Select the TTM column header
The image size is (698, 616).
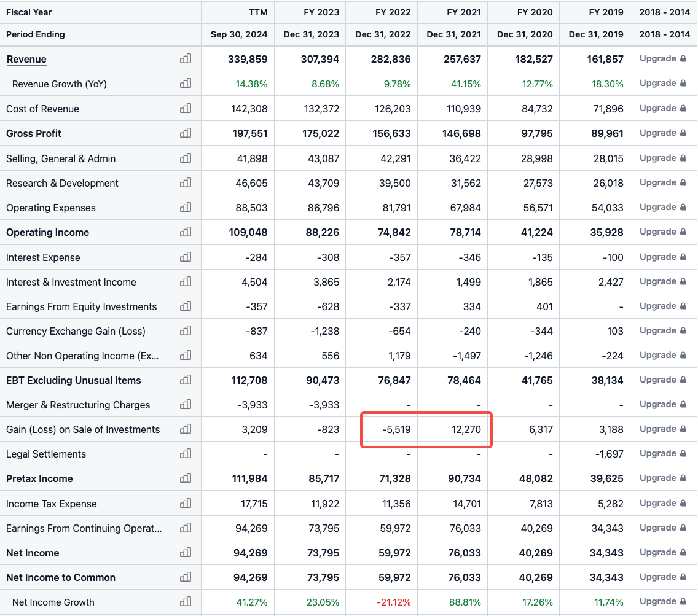click(x=257, y=12)
